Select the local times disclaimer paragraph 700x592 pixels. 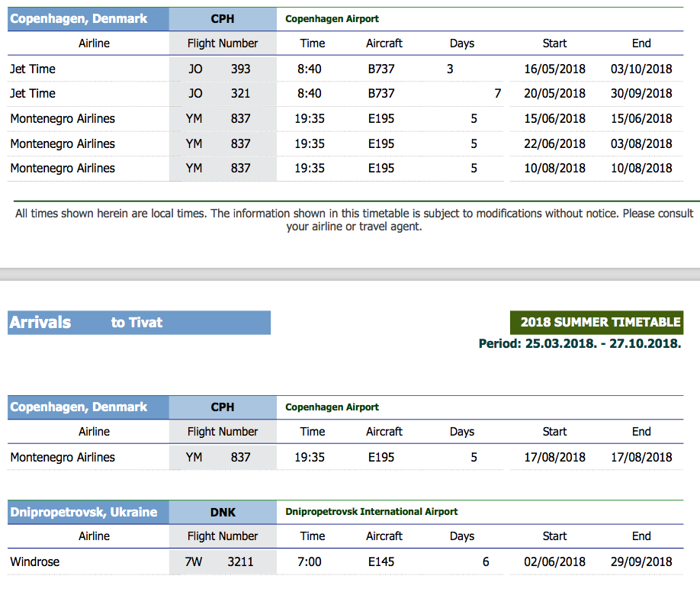pyautogui.click(x=354, y=220)
